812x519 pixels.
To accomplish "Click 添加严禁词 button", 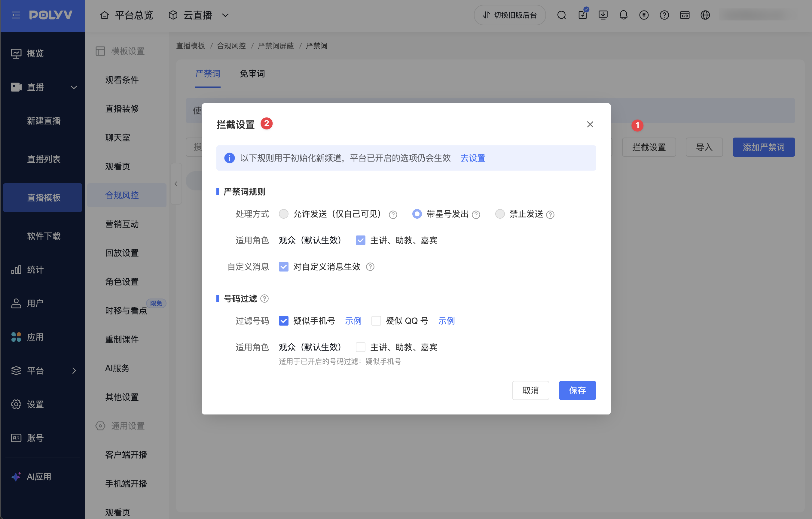I will [x=763, y=147].
